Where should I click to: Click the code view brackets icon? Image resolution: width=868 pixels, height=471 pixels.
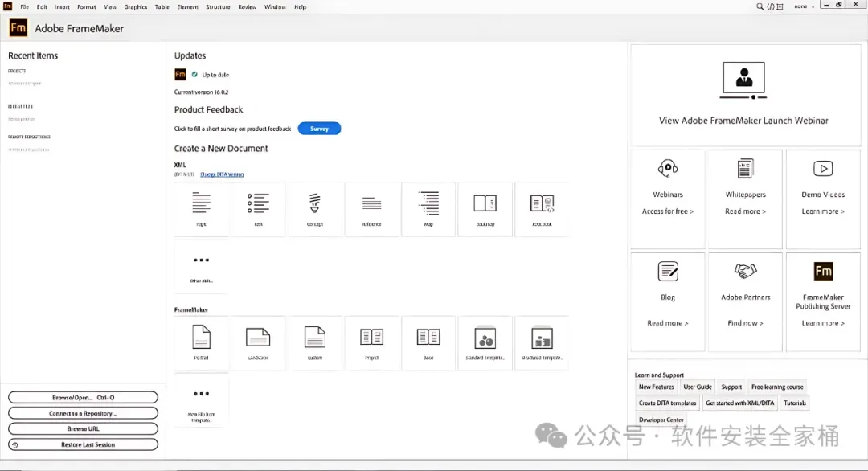[x=771, y=6]
